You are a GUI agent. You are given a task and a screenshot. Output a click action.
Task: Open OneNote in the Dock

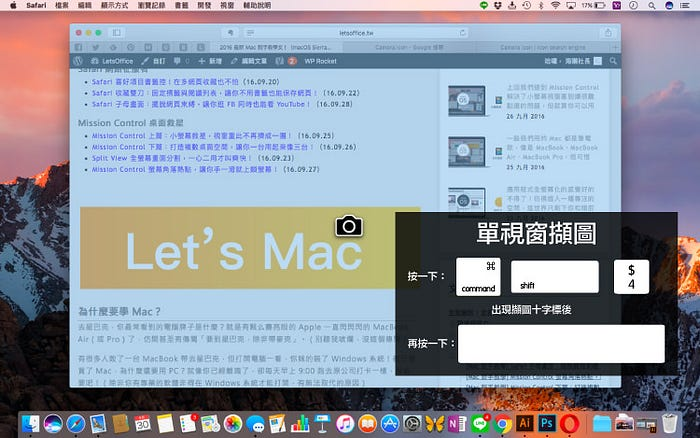click(457, 423)
